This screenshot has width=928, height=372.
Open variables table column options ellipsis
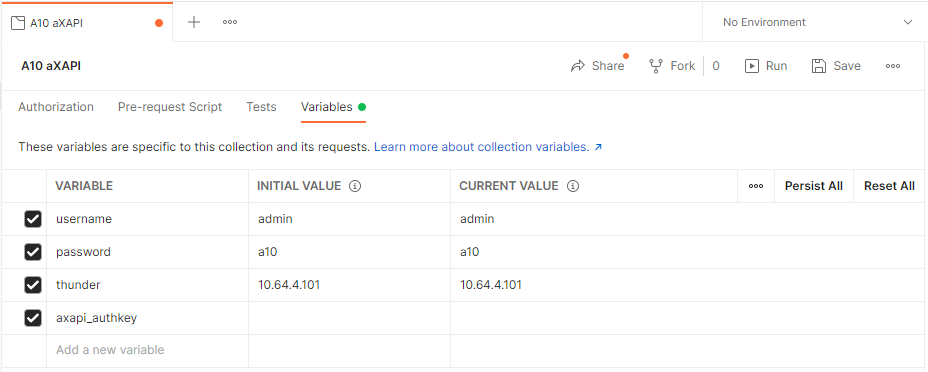[756, 186]
